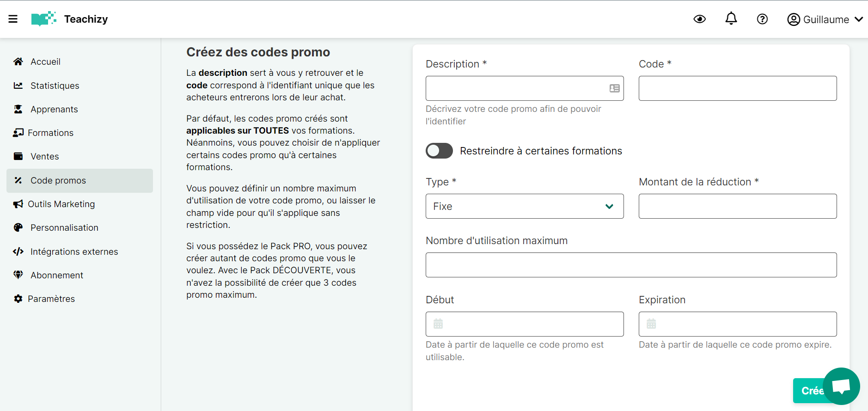Open the Formations icon in sidebar

click(x=18, y=133)
